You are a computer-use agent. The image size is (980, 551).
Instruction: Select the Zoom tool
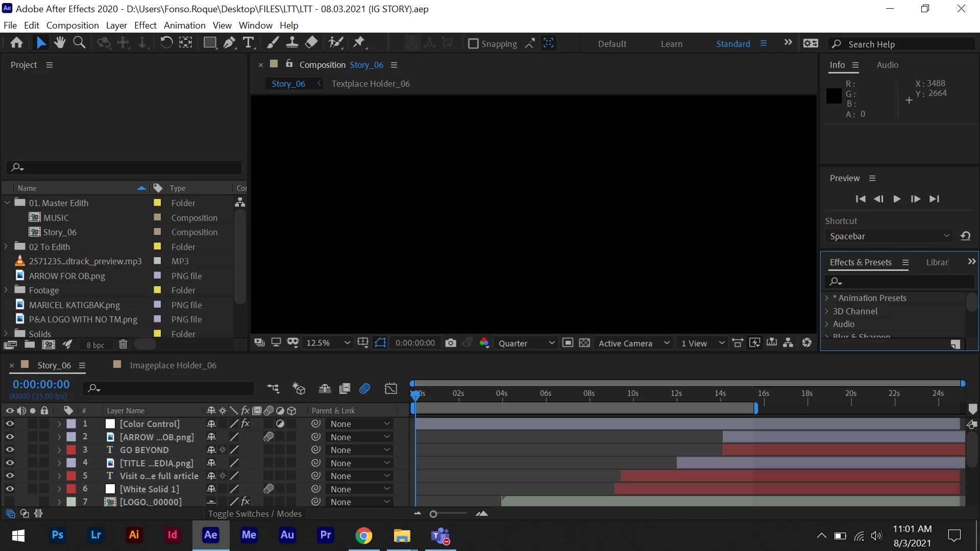[x=79, y=43]
